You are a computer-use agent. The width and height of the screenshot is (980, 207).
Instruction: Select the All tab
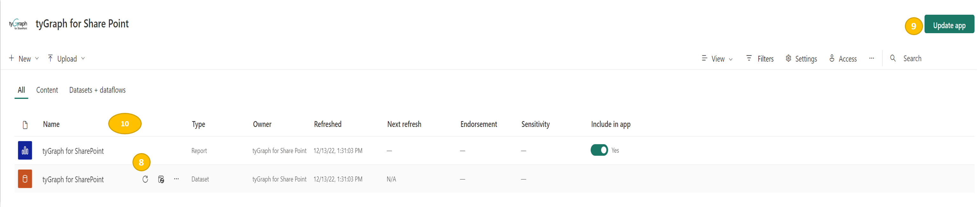(21, 90)
